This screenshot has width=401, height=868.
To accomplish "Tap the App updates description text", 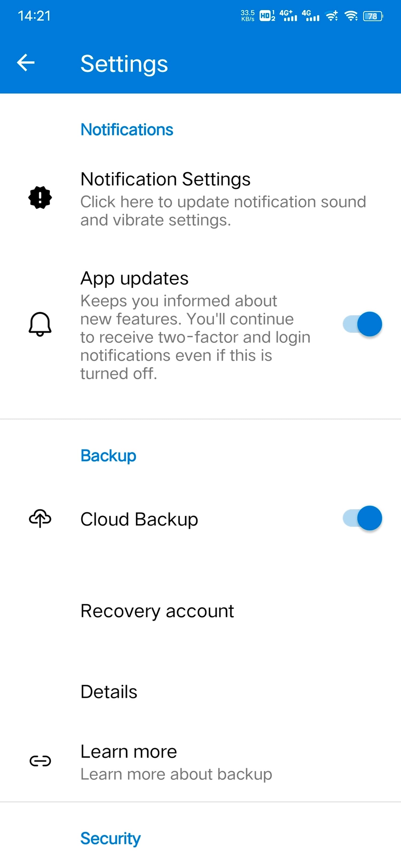I will click(x=195, y=337).
